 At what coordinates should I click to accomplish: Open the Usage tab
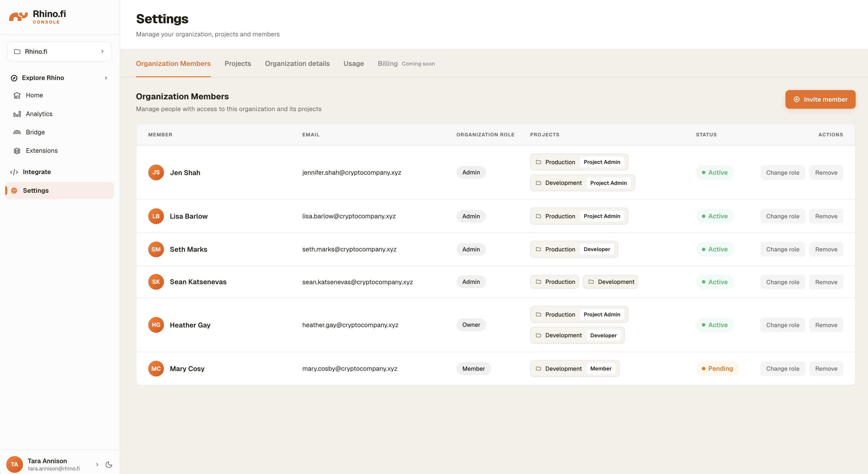click(x=353, y=63)
